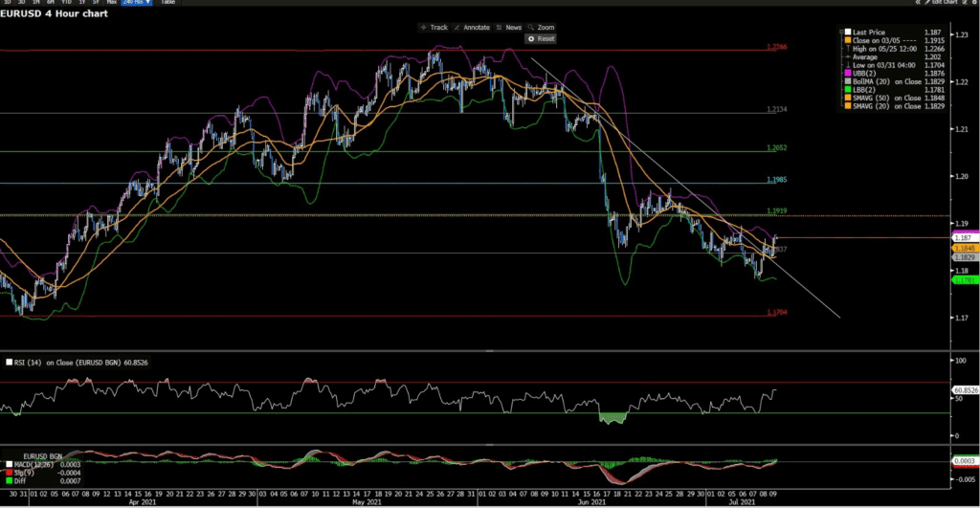Click the RSI (14) white swatch
This screenshot has width=980, height=508.
coord(10,363)
